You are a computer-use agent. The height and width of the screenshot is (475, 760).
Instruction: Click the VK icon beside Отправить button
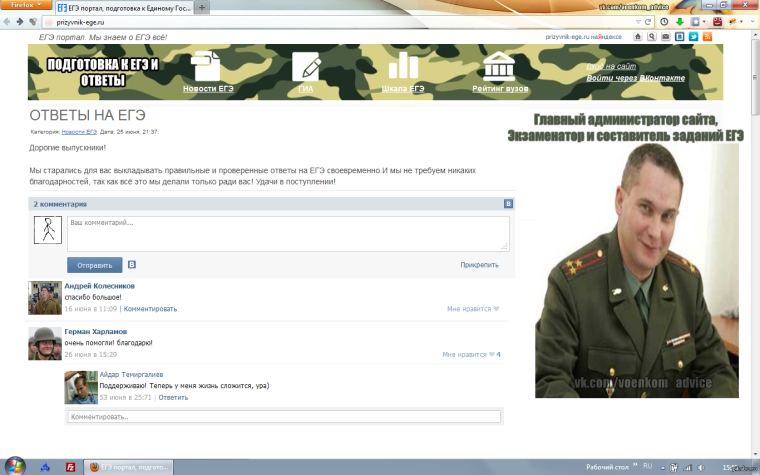click(132, 265)
